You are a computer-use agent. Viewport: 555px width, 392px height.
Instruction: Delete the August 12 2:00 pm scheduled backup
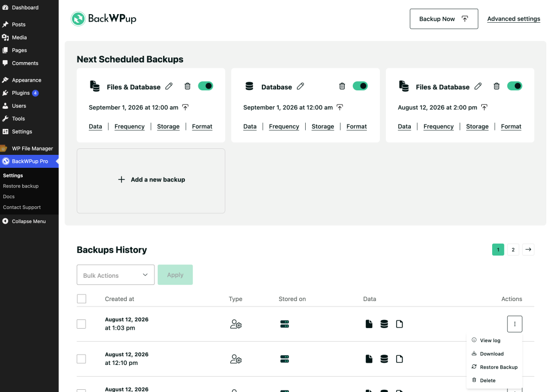[x=496, y=86]
